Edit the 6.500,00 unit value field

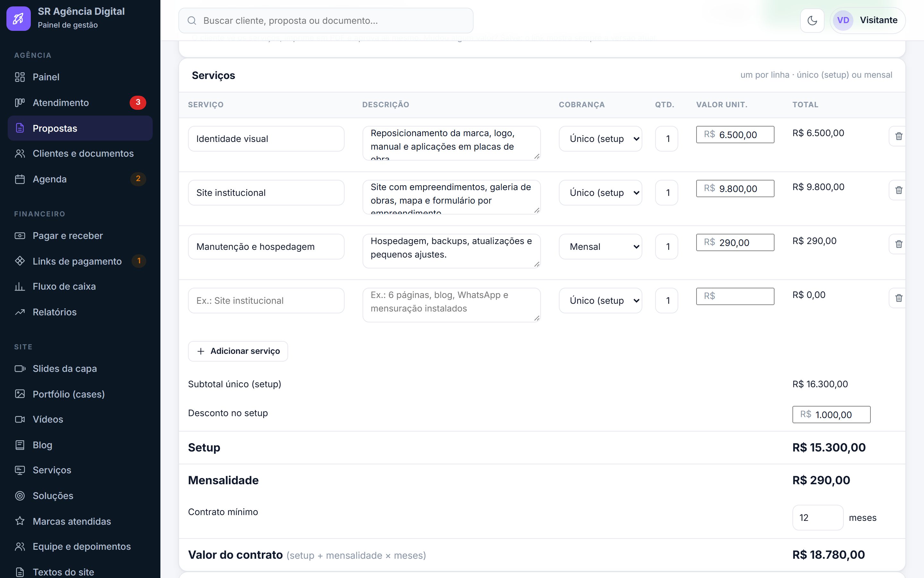[735, 135]
